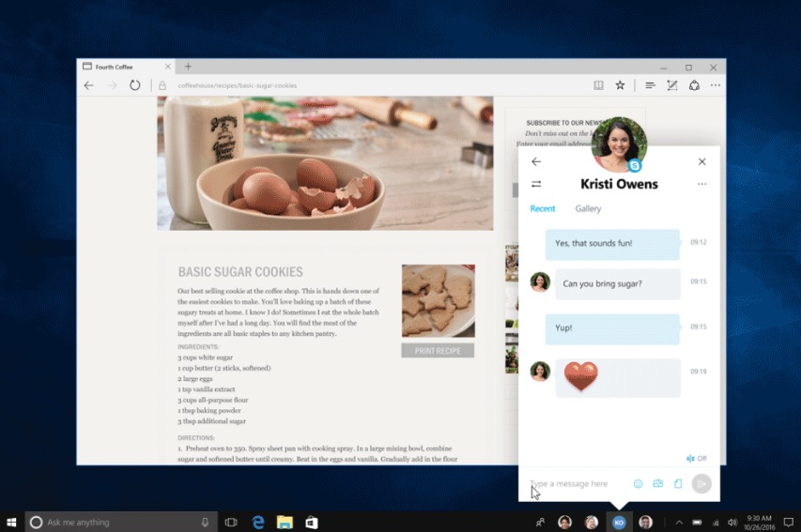The width and height of the screenshot is (801, 532).
Task: Open the Action Center notifications
Action: [x=789, y=523]
